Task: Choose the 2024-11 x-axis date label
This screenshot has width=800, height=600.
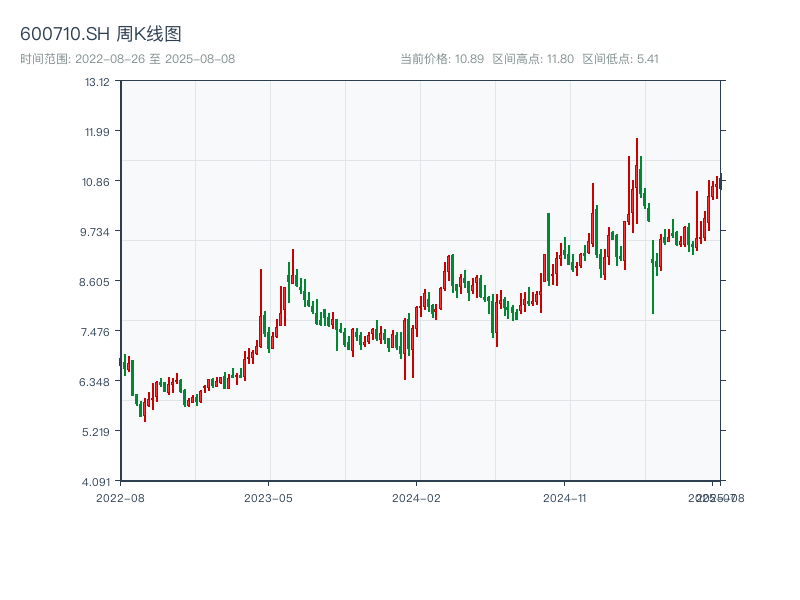Action: coord(564,497)
